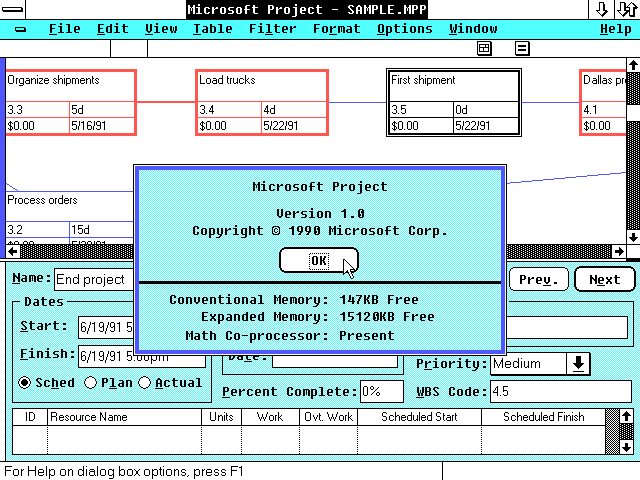Click the 15d duration in Process orders
The height and width of the screenshot is (480, 640).
tap(80, 230)
